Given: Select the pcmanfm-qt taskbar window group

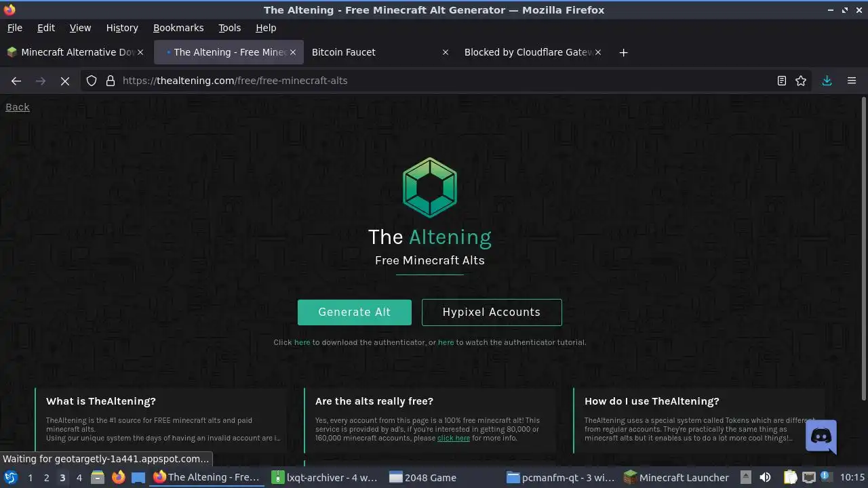Looking at the screenshot, I should (560, 477).
